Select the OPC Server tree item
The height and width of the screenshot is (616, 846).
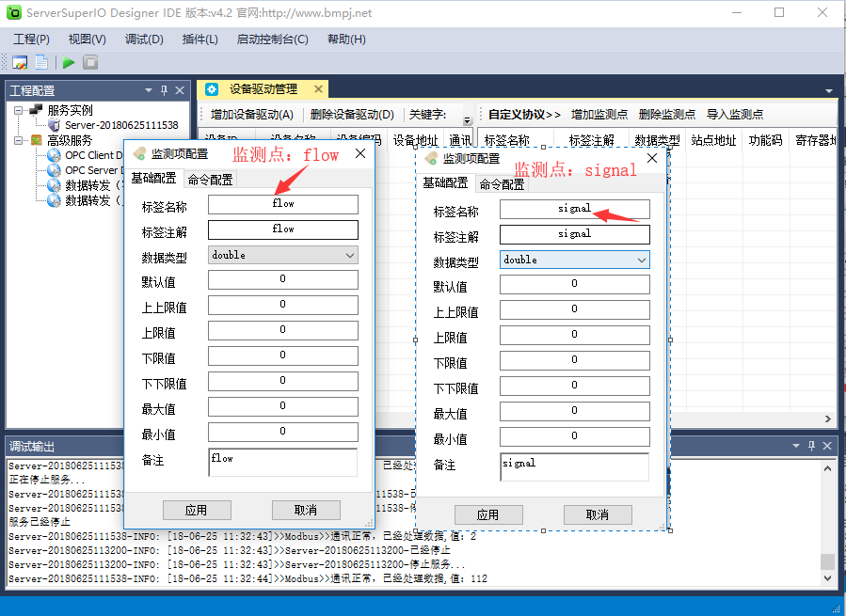[94, 170]
